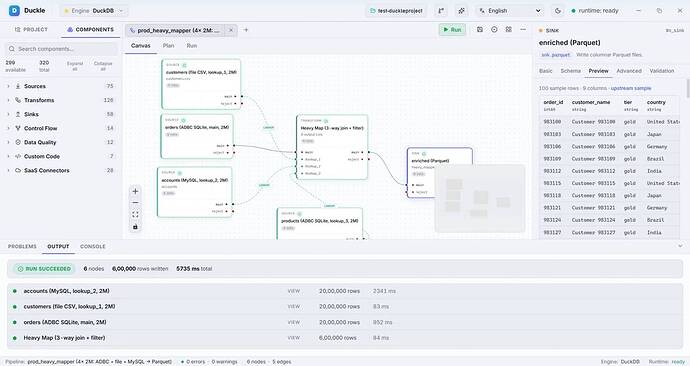Click the auto-layout grid icon in toolbar
The width and height of the screenshot is (690, 366).
point(509,29)
